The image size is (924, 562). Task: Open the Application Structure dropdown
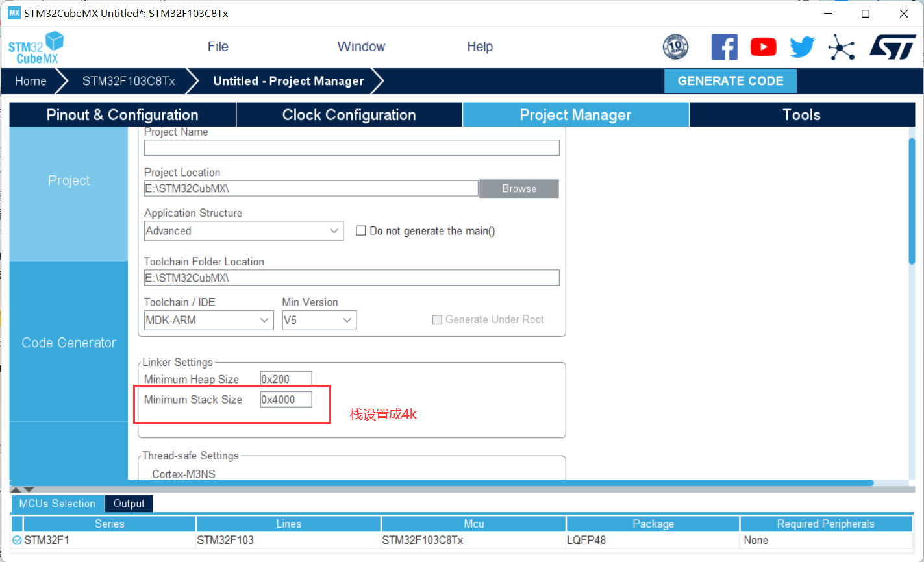(x=243, y=231)
